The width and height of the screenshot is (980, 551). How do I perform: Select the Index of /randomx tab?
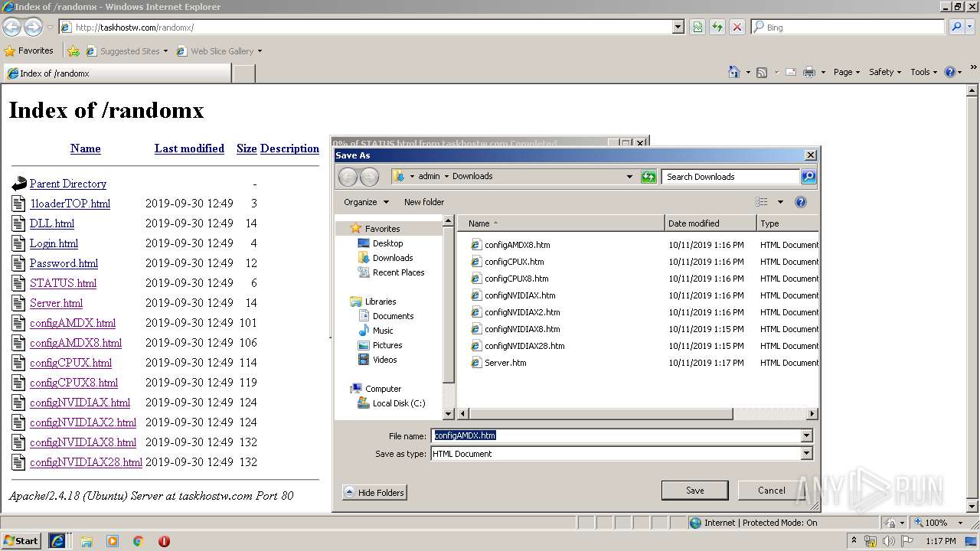[x=116, y=73]
